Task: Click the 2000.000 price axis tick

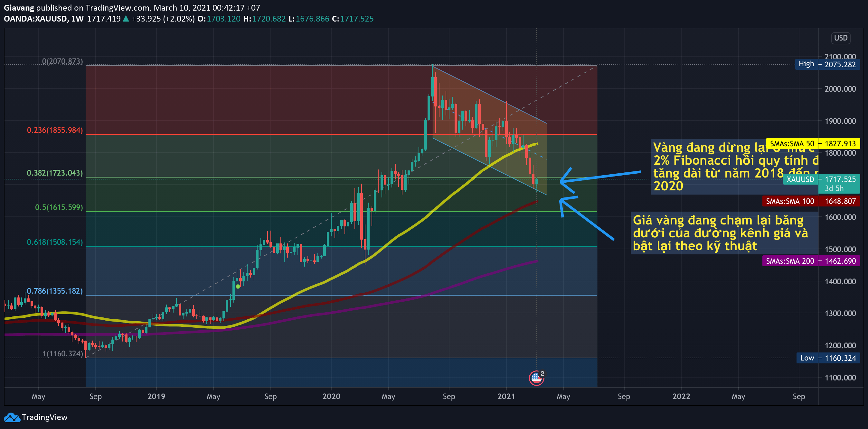Action: [x=840, y=89]
